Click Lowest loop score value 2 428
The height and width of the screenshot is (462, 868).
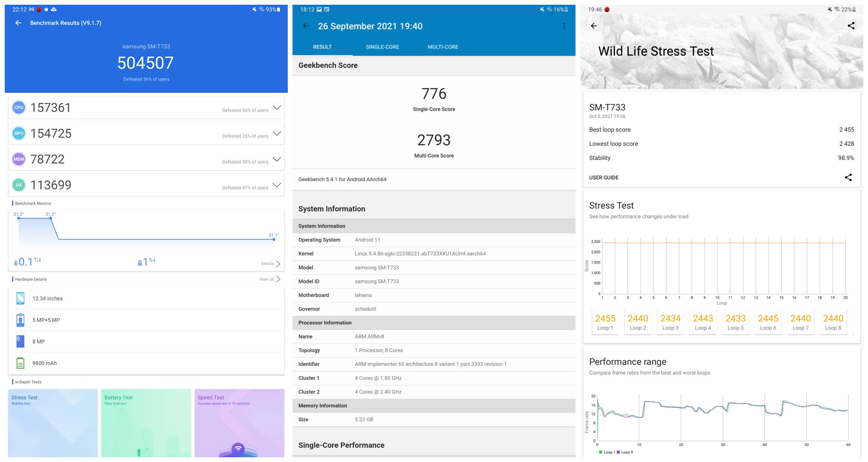pyautogui.click(x=847, y=144)
